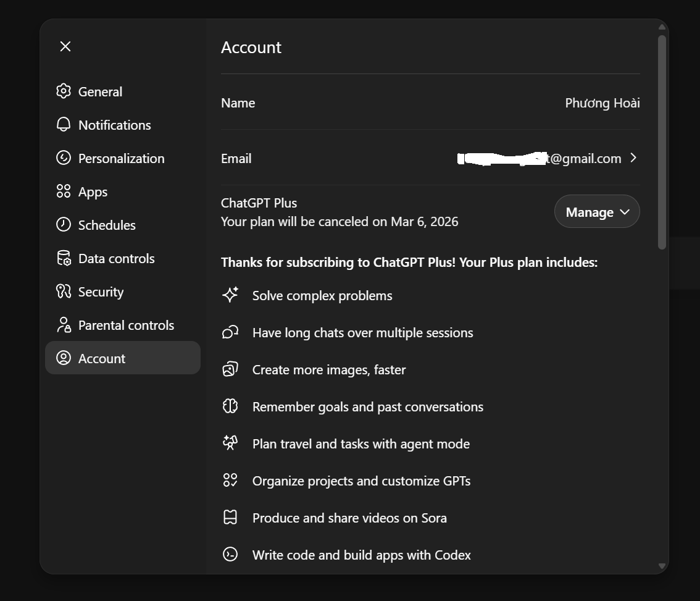Go to the Apps settings section
This screenshot has height=601, width=700.
(x=123, y=191)
